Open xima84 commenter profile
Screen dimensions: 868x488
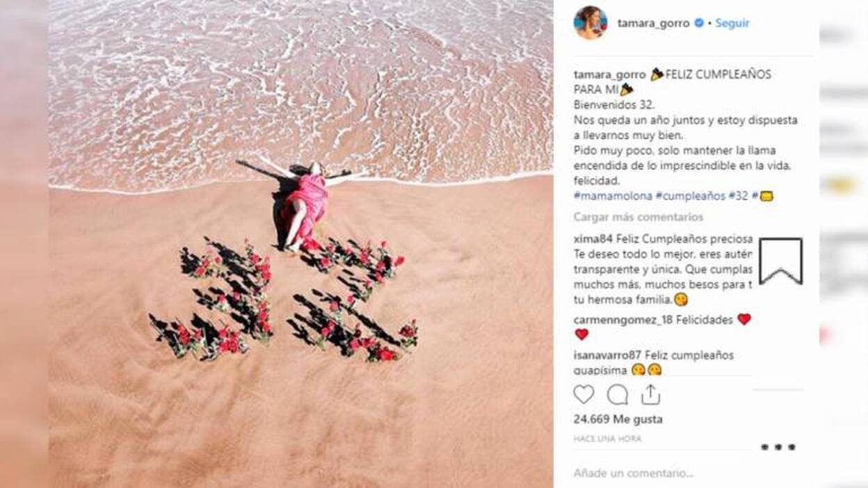593,238
